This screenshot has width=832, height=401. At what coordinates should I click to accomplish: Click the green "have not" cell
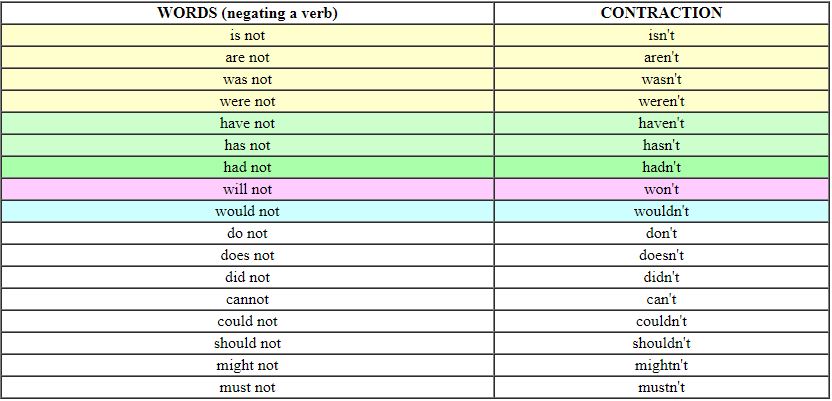click(247, 123)
